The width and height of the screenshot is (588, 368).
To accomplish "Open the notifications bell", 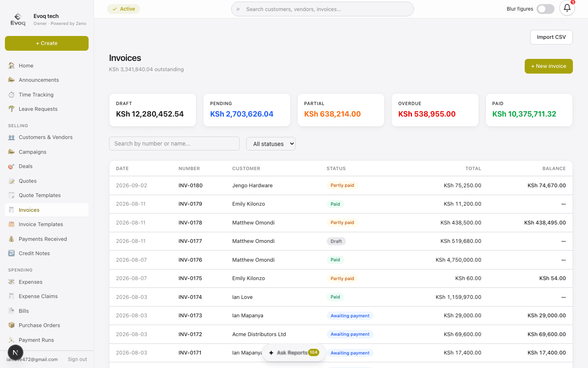I will (x=567, y=8).
